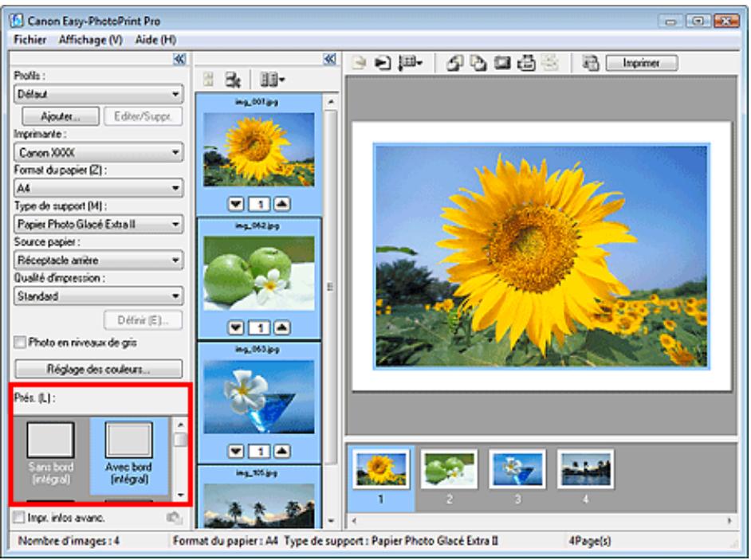Open the Fichier menu
The height and width of the screenshot is (560, 751).
tap(30, 40)
